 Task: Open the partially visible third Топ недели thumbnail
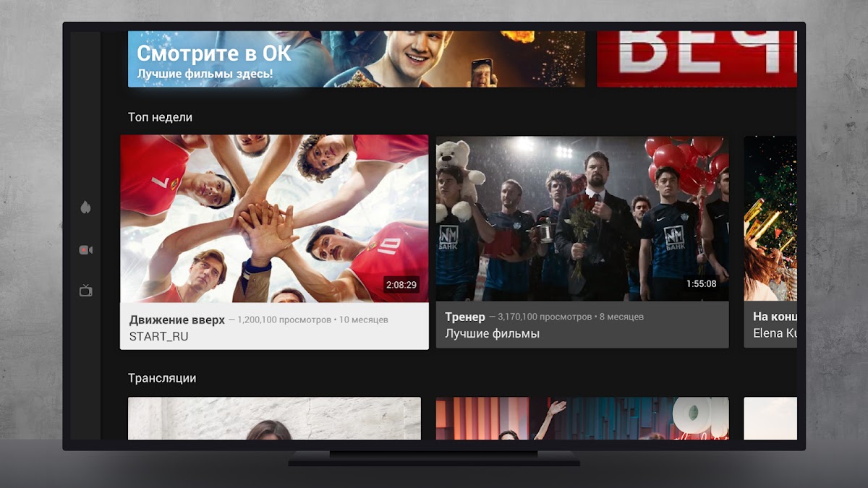770,218
